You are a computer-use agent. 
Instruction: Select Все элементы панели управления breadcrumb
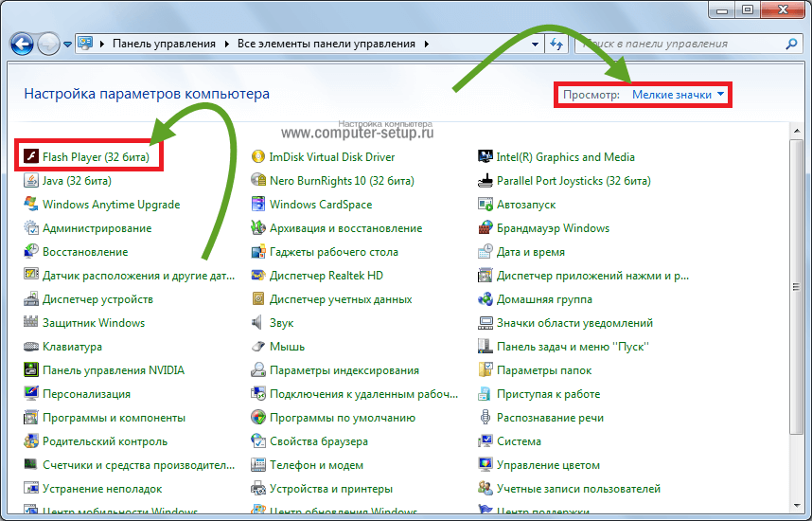[327, 44]
